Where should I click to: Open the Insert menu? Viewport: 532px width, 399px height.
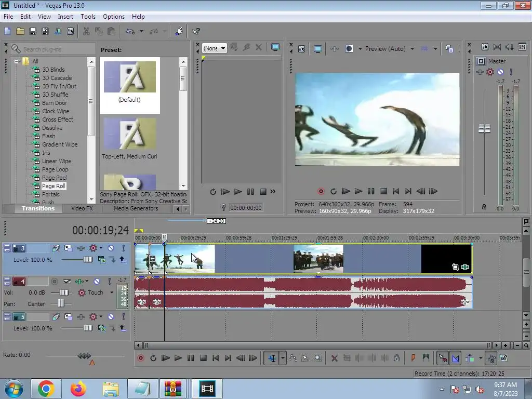65,17
